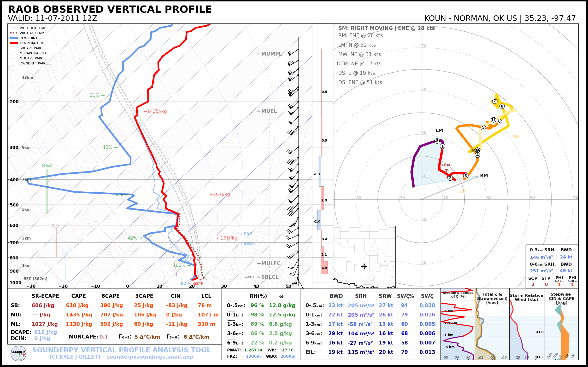Click the TEMPERATURE legend red swatch
The width and height of the screenshot is (588, 367).
(14, 43)
